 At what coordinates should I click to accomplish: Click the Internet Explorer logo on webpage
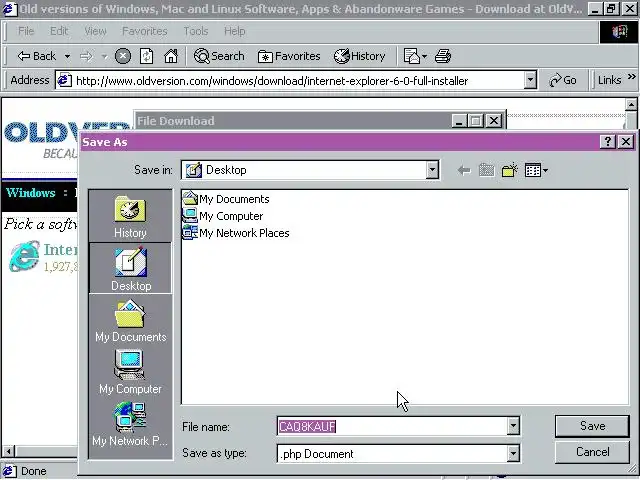24,256
